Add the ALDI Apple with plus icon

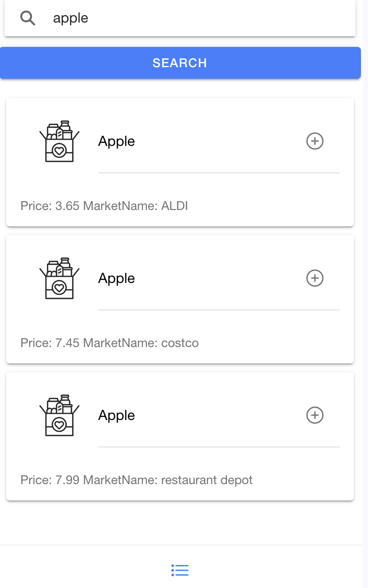tap(315, 141)
